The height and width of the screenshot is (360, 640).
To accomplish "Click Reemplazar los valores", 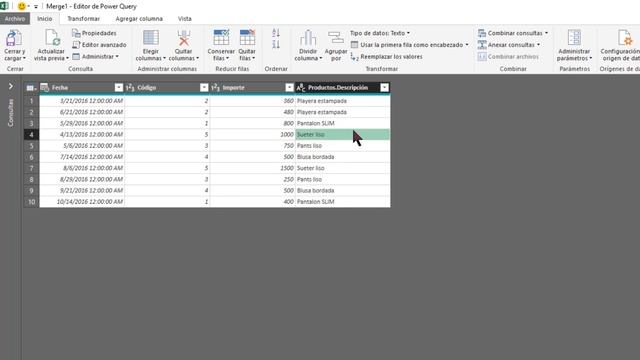I will [x=386, y=57].
